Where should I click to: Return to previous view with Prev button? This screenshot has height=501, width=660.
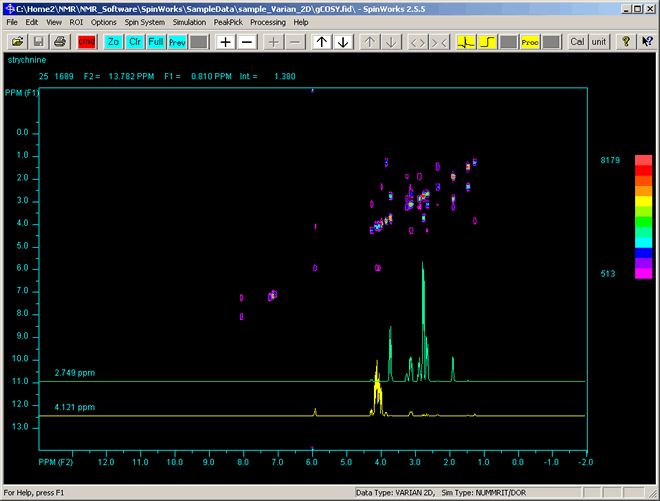178,42
